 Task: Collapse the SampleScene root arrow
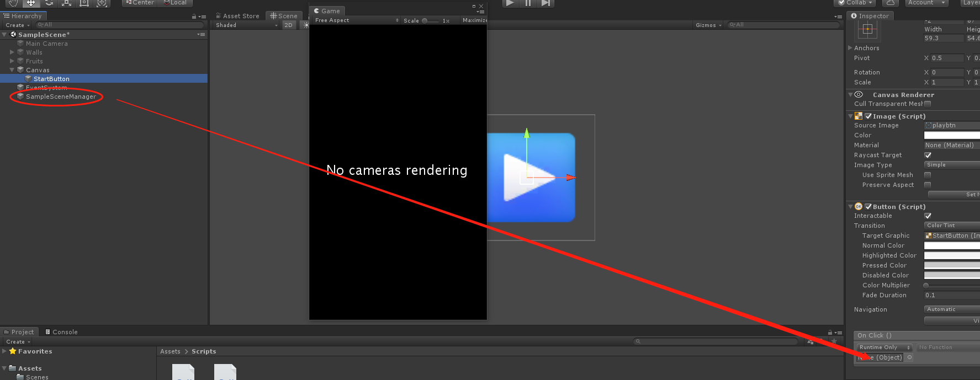point(4,34)
